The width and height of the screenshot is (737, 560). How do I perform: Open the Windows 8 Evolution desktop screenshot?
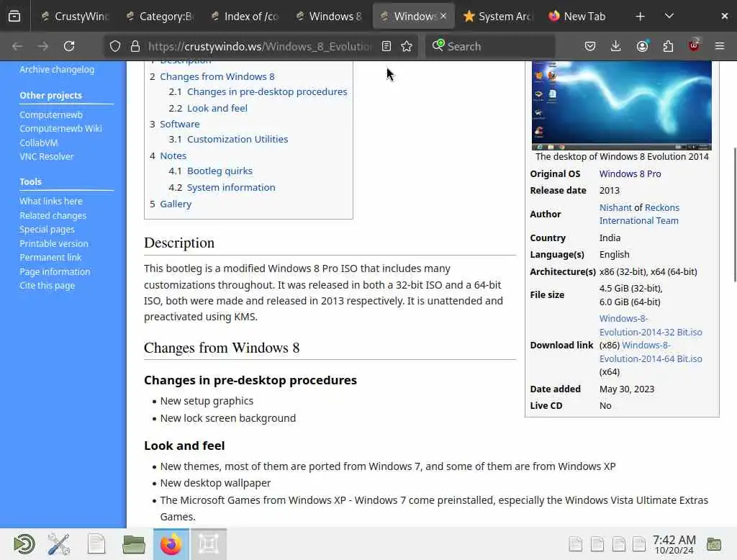pos(621,105)
